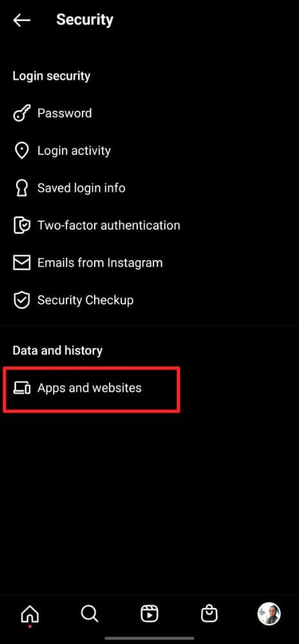
Task: Click the envelope icon for Emails from Instagram
Action: coord(22,263)
